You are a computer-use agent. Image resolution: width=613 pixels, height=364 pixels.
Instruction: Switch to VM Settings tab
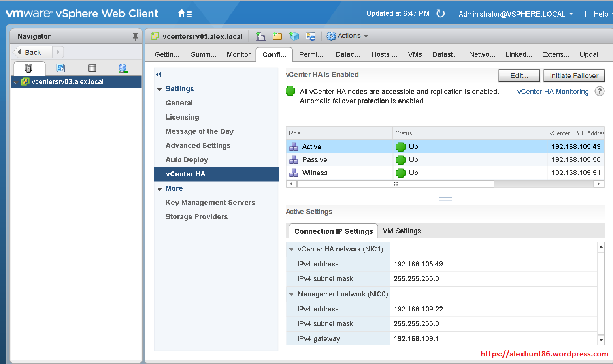[402, 231]
